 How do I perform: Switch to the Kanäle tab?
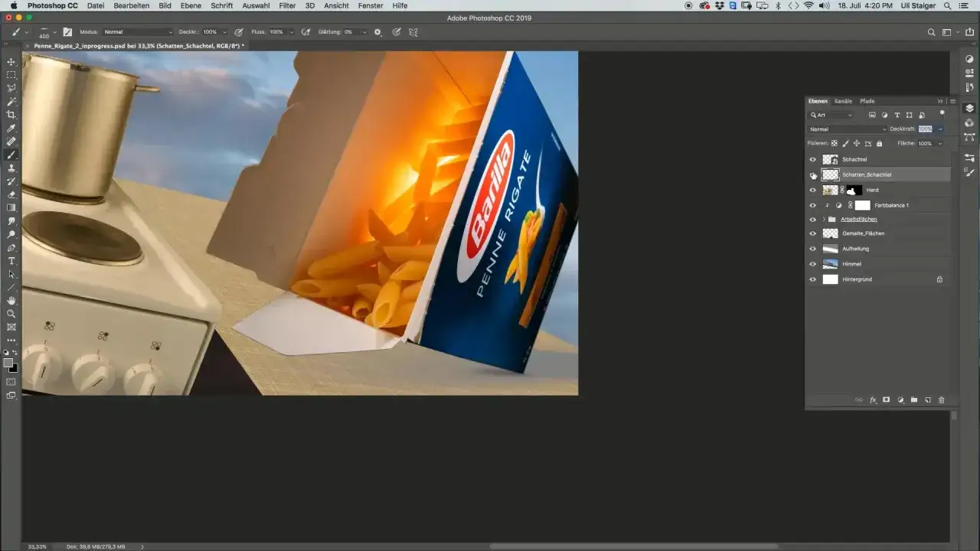click(x=842, y=101)
